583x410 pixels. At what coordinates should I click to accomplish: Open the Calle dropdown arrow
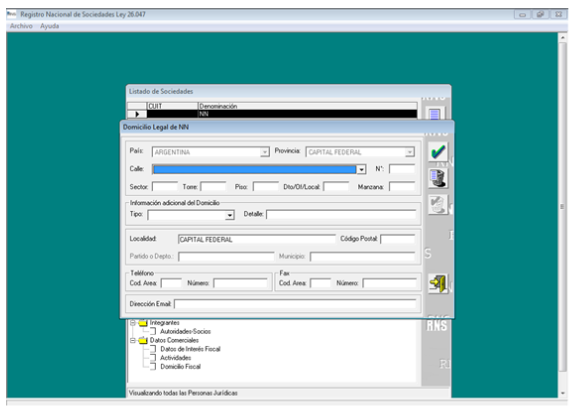(x=361, y=170)
